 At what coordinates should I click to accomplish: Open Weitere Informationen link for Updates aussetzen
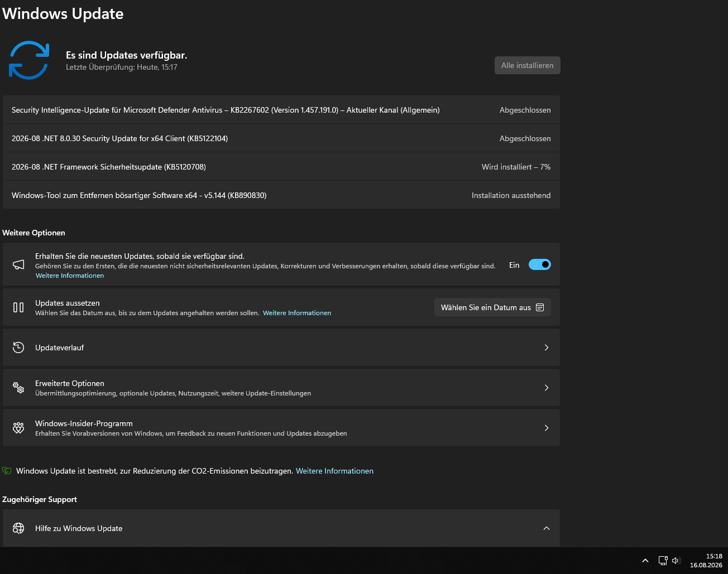(x=297, y=313)
